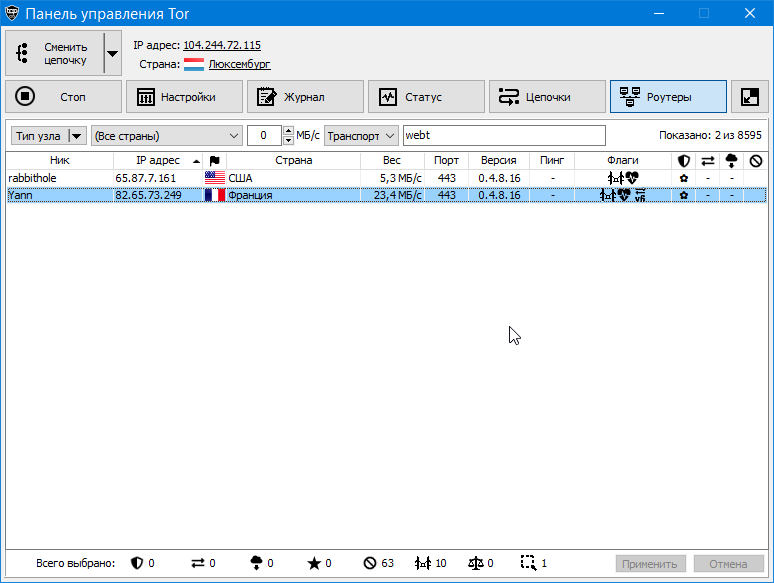Expand the (Все страны) country combo box
Screen dimensions: 774x583
[x=167, y=136]
